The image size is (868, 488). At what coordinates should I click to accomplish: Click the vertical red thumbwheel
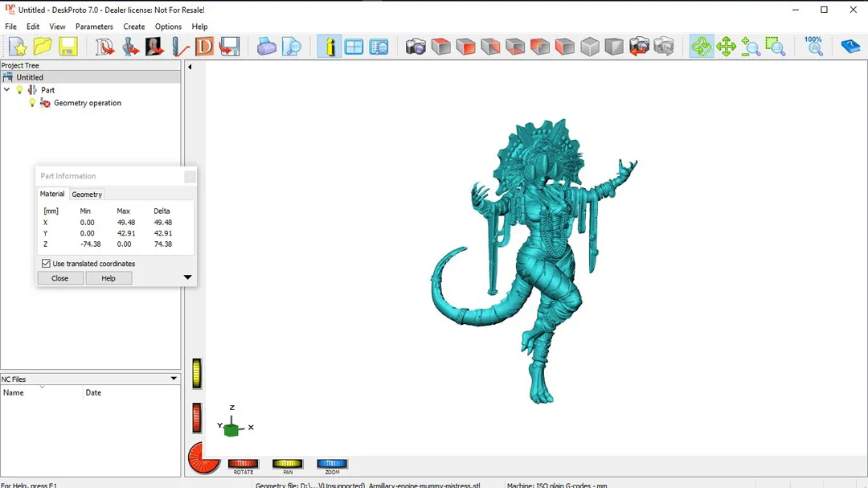[x=197, y=417]
